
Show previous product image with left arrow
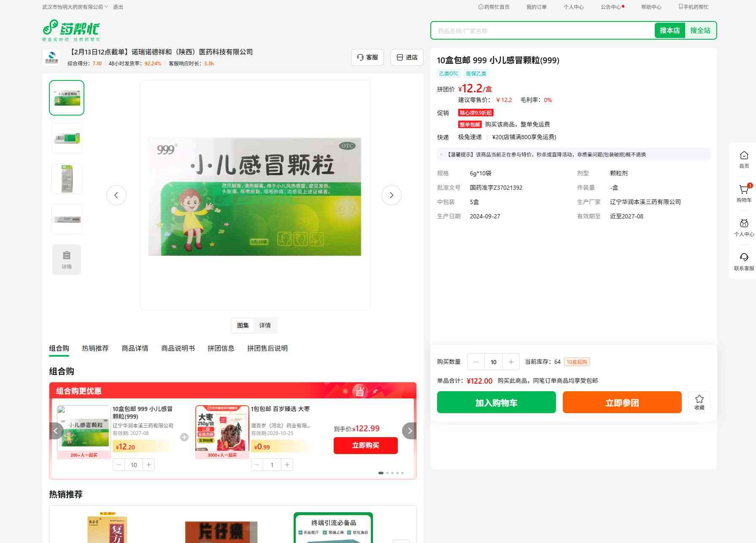[x=116, y=195]
